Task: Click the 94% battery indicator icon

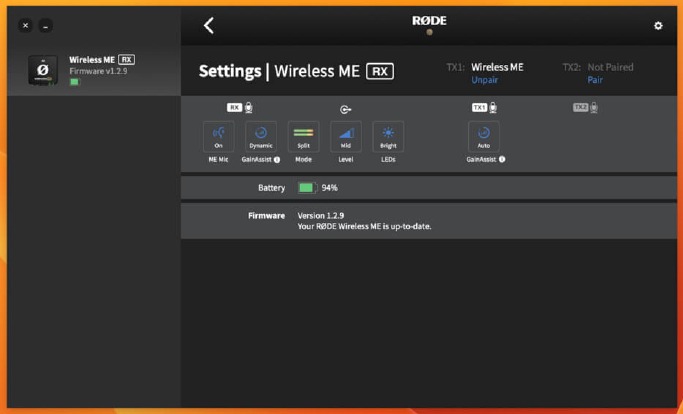Action: (x=307, y=188)
